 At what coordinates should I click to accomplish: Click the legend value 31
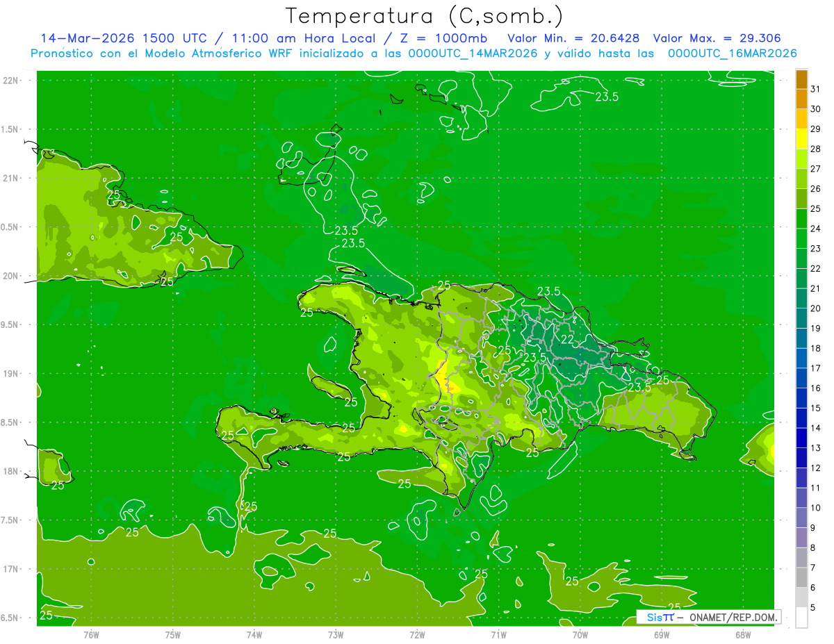click(x=816, y=89)
